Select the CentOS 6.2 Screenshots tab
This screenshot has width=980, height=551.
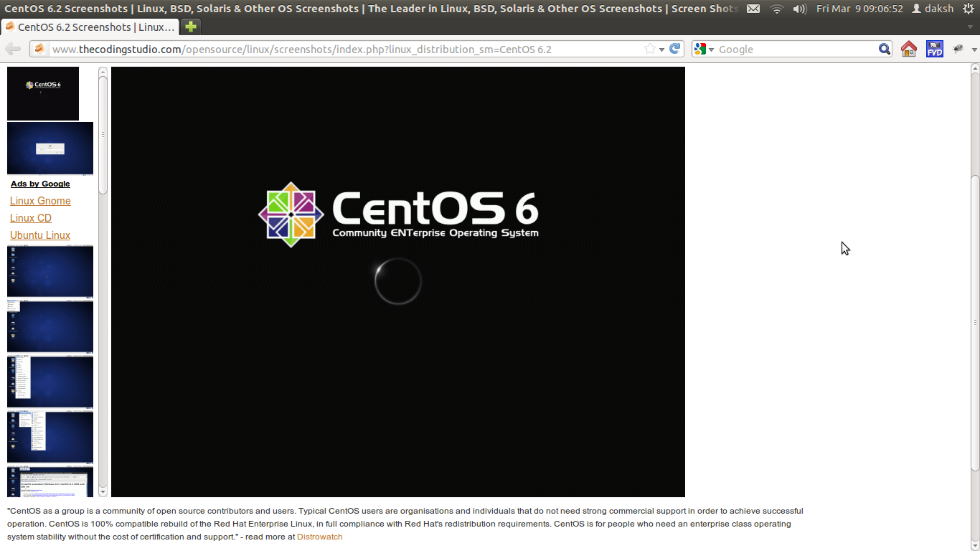point(90,27)
